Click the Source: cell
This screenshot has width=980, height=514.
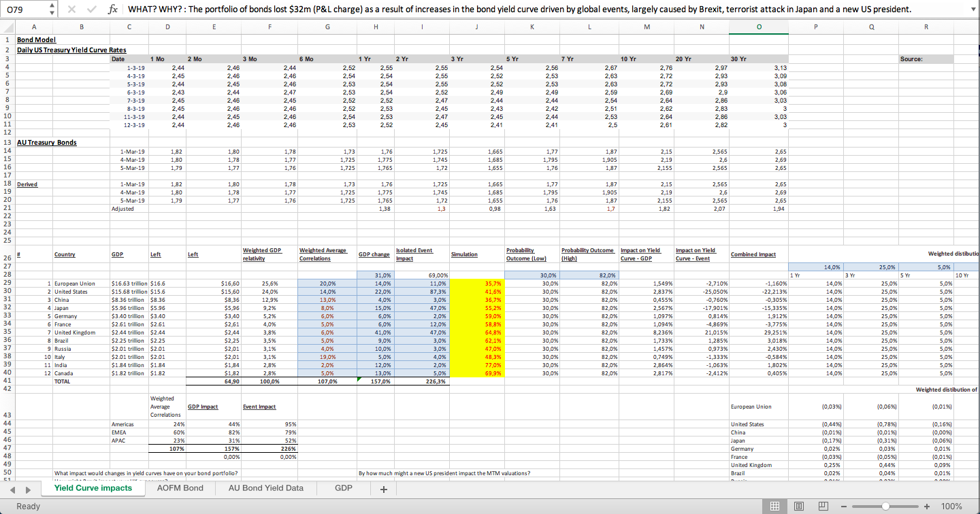911,59
